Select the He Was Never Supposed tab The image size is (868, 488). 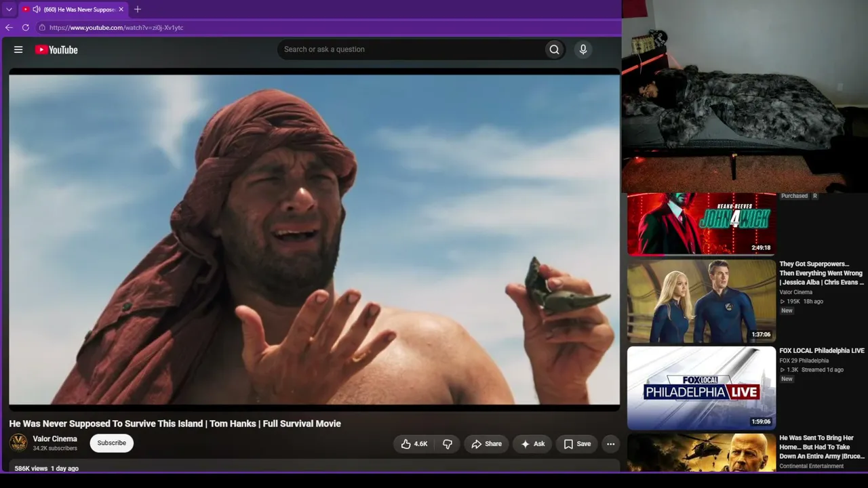coord(73,9)
